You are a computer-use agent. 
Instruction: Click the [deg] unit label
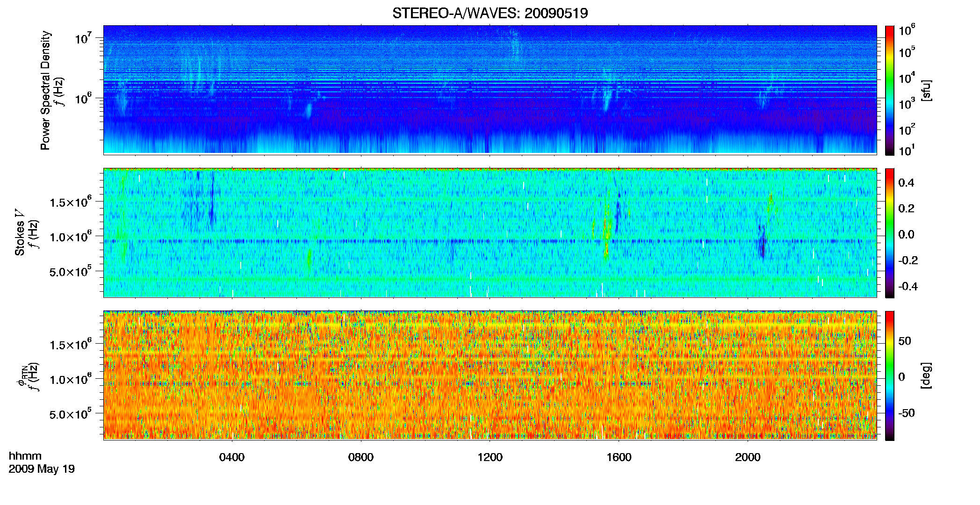926,375
